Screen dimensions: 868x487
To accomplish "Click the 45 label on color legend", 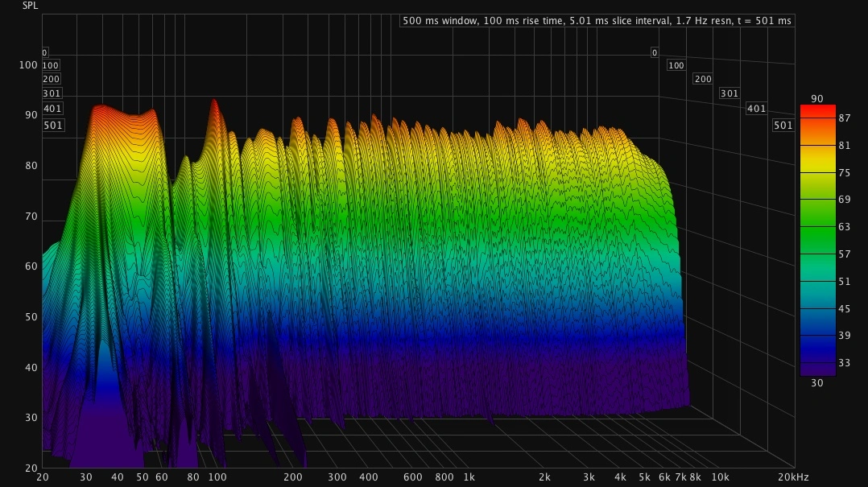I will coord(845,309).
